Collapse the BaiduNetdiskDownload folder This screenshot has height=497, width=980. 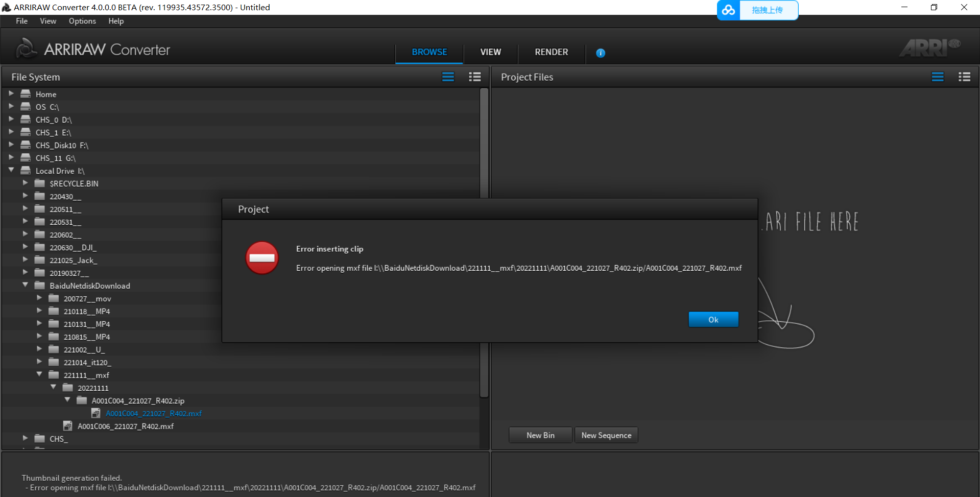[x=25, y=285]
